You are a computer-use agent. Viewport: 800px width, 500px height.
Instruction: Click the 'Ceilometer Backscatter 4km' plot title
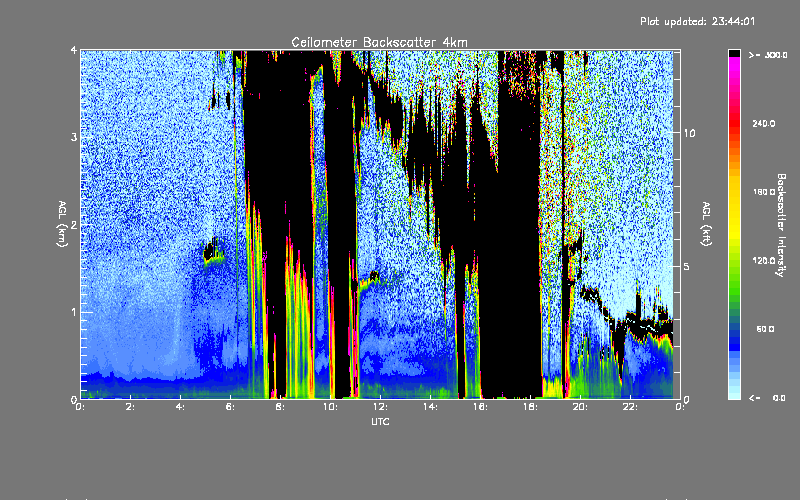[379, 42]
